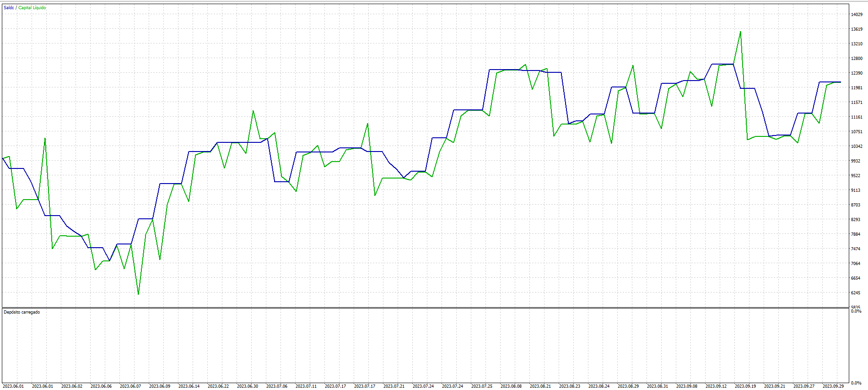868x390 pixels.
Task: Click the 6654 axis value
Action: (856, 278)
